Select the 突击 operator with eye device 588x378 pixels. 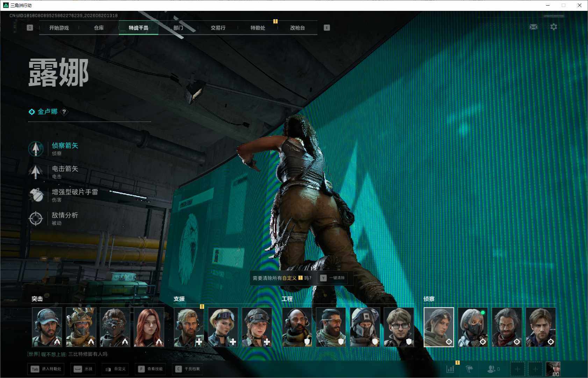tap(115, 327)
